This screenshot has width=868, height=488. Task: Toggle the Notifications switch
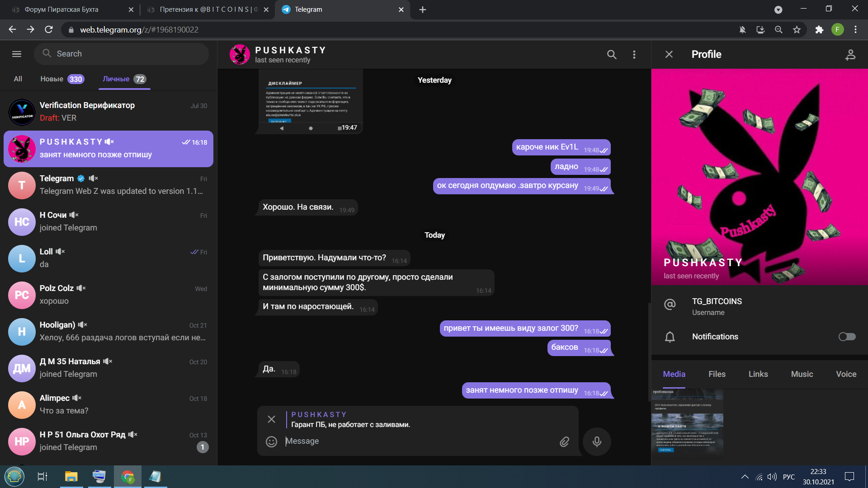click(847, 337)
